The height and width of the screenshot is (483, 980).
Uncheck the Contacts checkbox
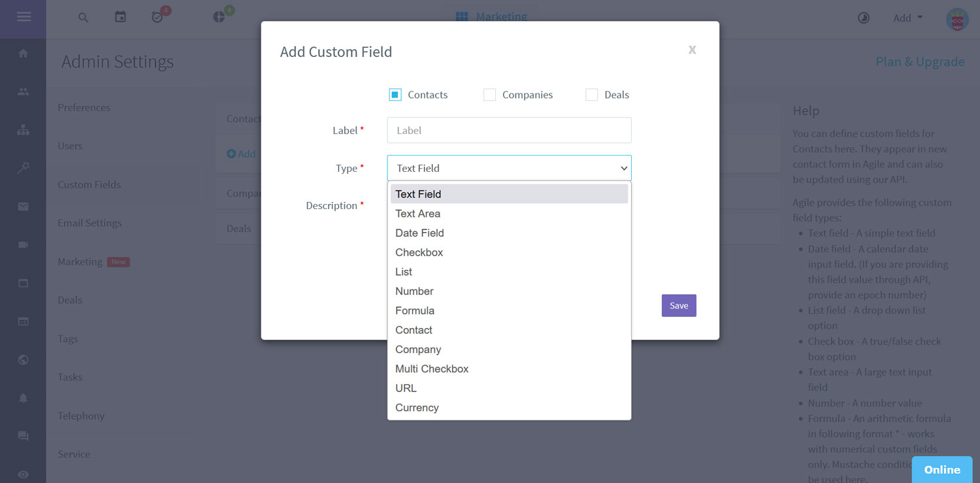tap(395, 95)
